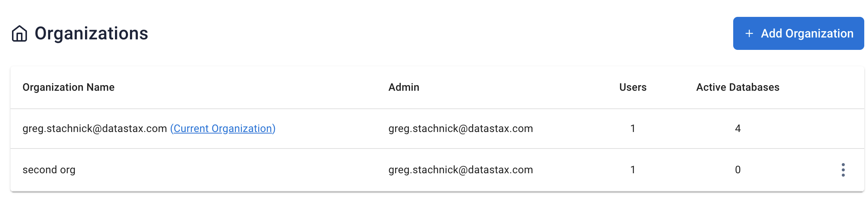Select the second org row name
Viewport: 868px width, 198px height.
[x=49, y=170]
